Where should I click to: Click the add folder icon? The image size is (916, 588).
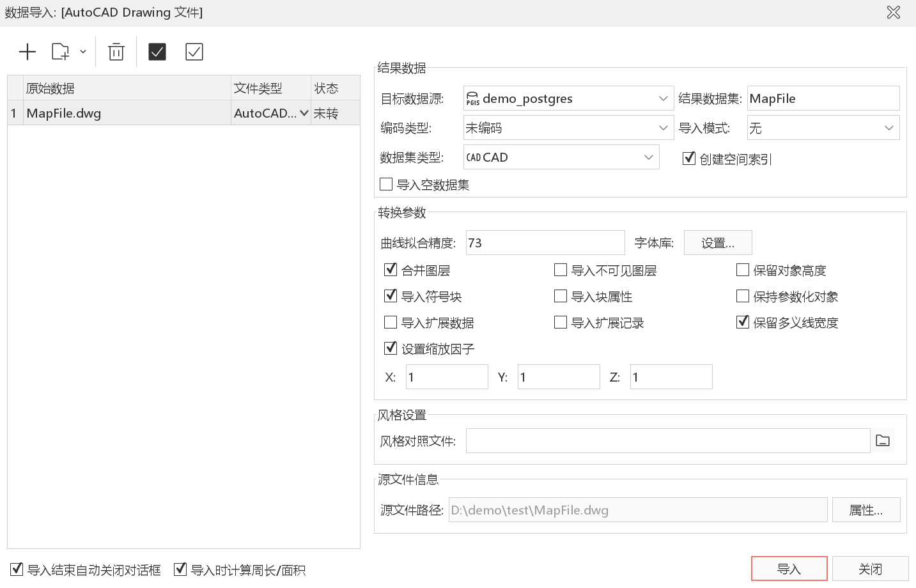pos(60,52)
